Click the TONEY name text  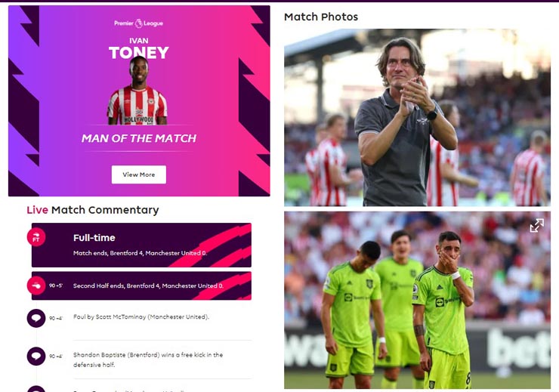139,53
